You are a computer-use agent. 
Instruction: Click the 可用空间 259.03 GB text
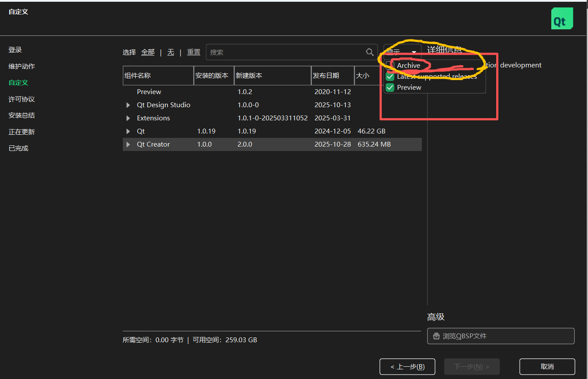pyautogui.click(x=225, y=340)
